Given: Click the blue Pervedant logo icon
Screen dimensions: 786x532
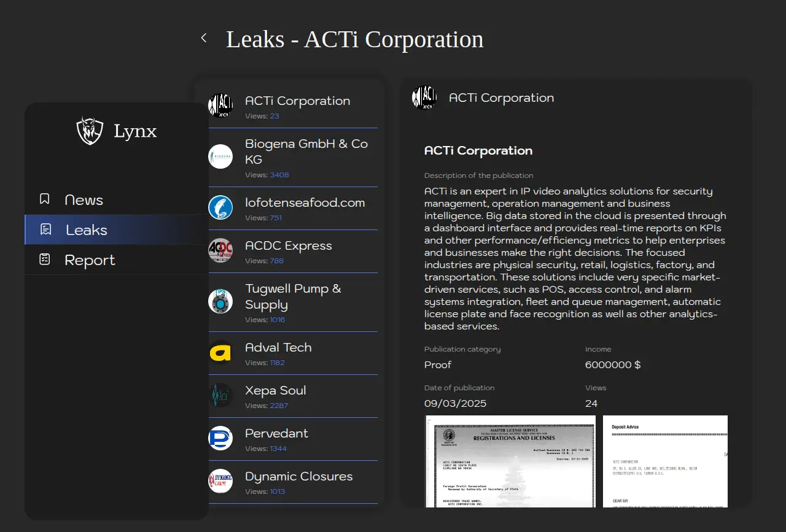Looking at the screenshot, I should 220,438.
